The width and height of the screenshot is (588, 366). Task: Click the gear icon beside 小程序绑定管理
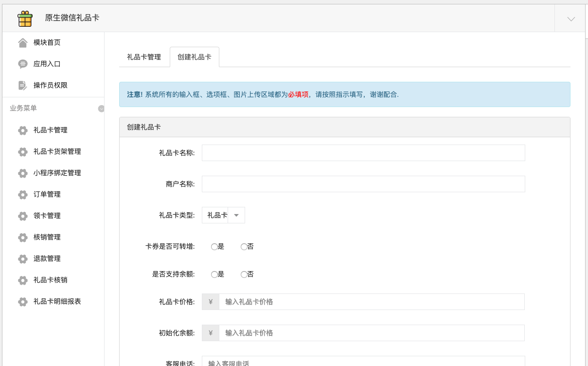(x=23, y=173)
